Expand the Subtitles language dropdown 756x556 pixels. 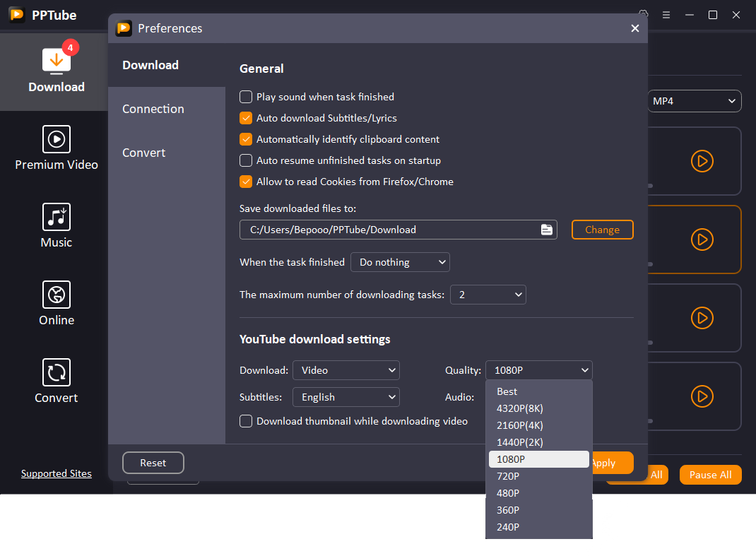tap(345, 397)
